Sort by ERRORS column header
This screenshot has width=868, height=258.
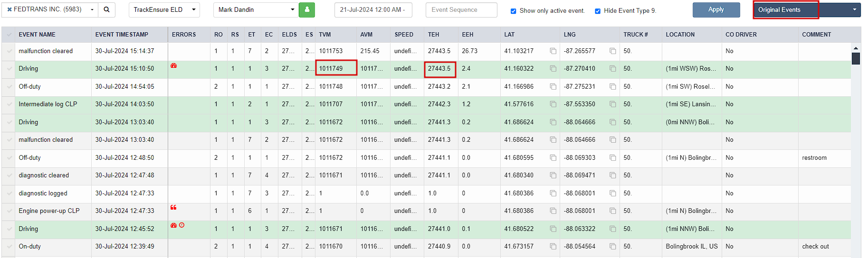[x=184, y=35]
